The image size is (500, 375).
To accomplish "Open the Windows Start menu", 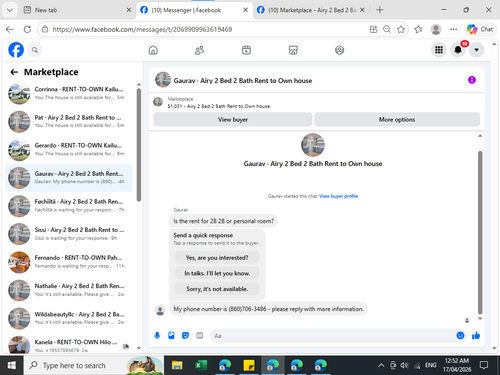I will point(12,365).
